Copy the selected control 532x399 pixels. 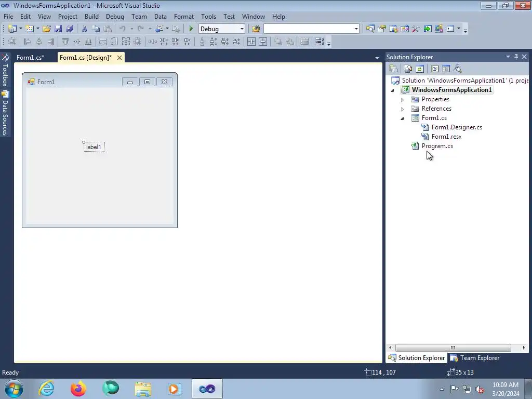click(96, 29)
